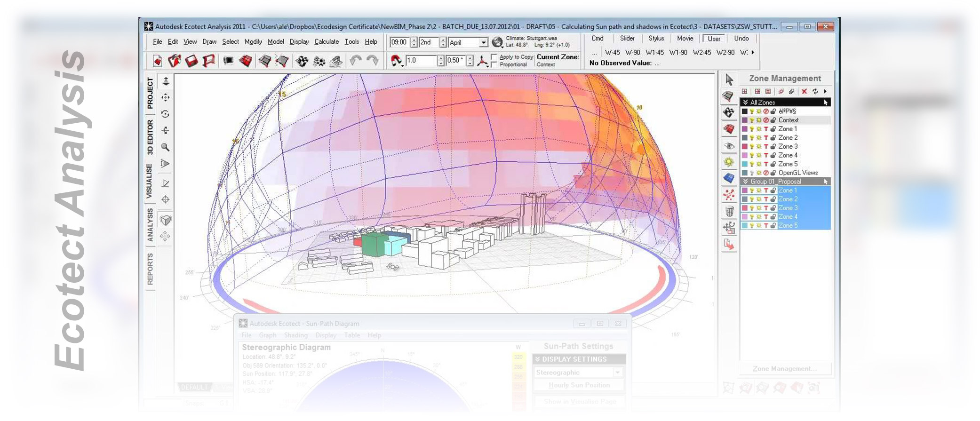Click the New Model document icon
The width and height of the screenshot is (980, 421).
(157, 61)
